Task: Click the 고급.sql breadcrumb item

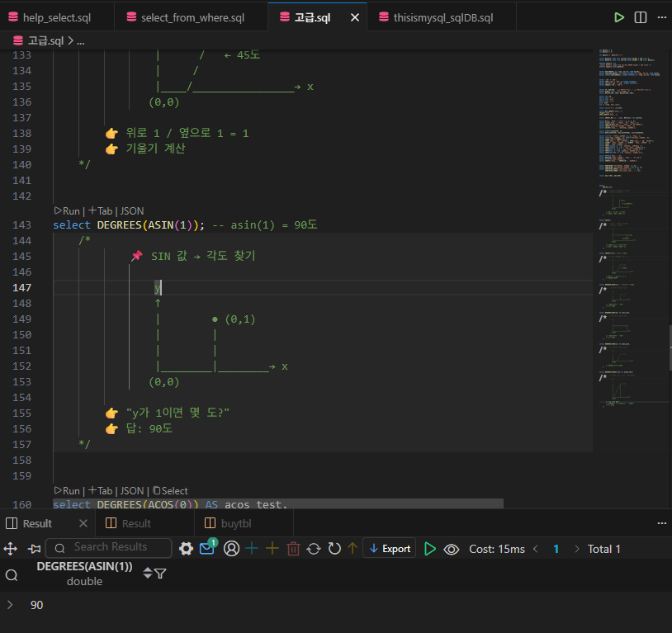Action: [x=45, y=41]
